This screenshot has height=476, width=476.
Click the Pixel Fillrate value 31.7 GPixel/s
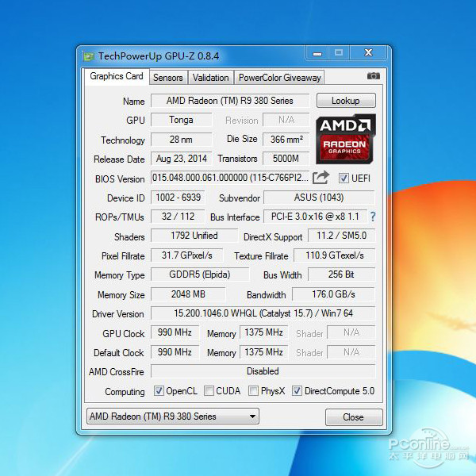[186, 255]
